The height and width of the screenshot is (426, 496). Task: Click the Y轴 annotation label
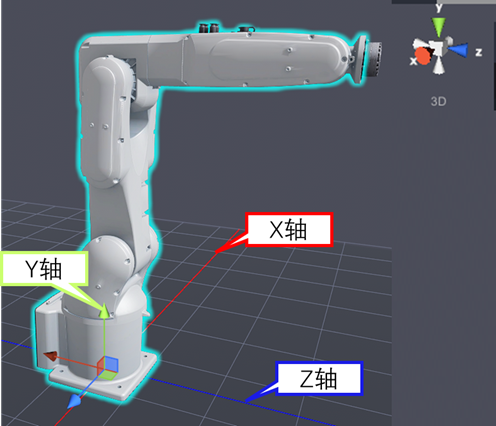tap(44, 269)
